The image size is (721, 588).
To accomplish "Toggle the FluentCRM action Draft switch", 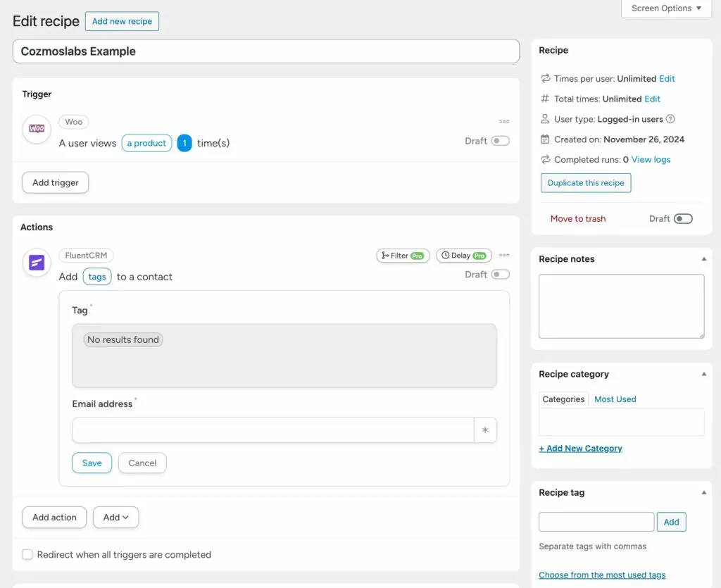I will point(501,275).
